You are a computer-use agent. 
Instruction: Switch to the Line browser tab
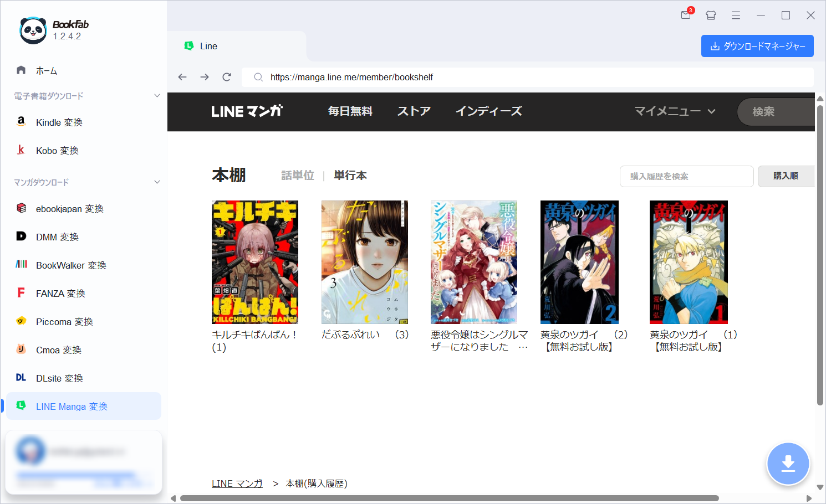tap(237, 46)
